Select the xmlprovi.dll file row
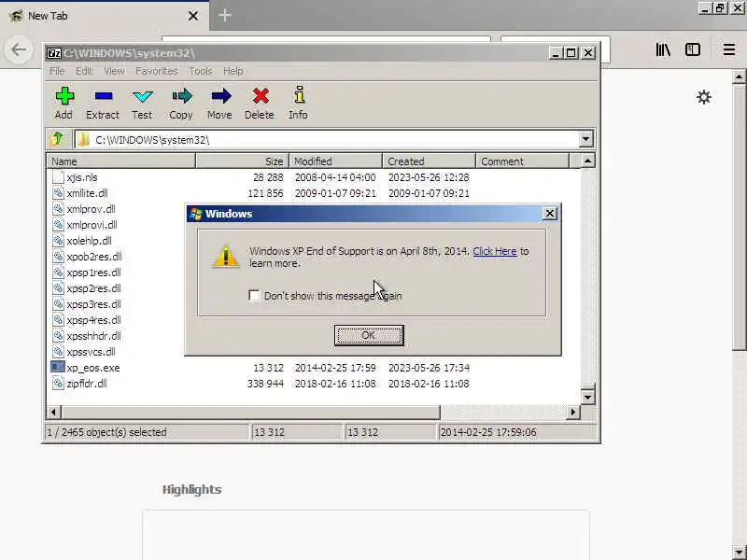 point(92,225)
